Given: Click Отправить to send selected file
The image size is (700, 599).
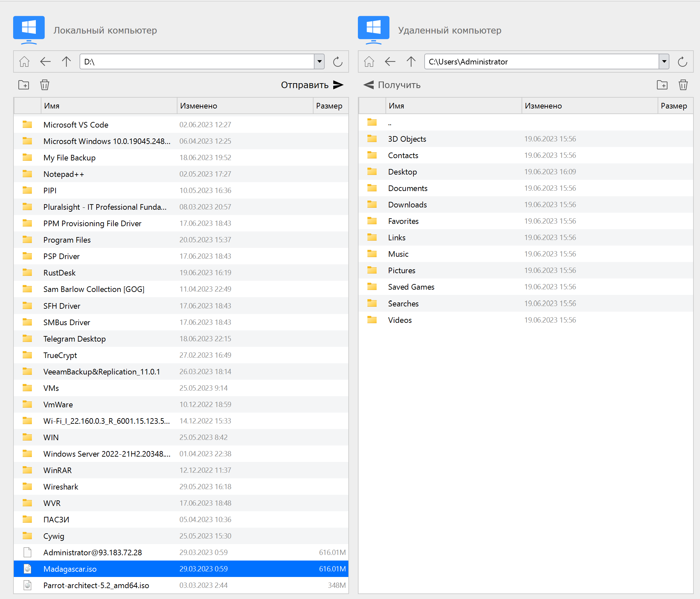Looking at the screenshot, I should point(312,85).
